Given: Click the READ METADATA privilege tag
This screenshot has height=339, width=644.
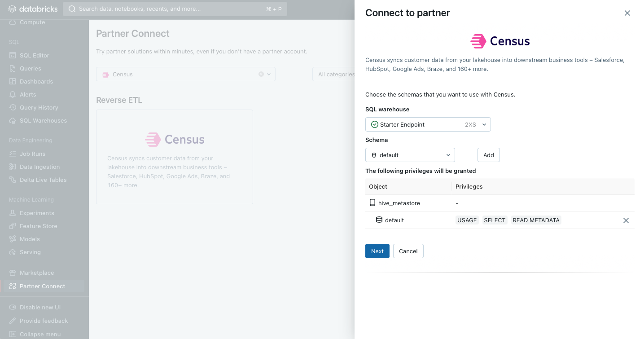Looking at the screenshot, I should click(536, 220).
